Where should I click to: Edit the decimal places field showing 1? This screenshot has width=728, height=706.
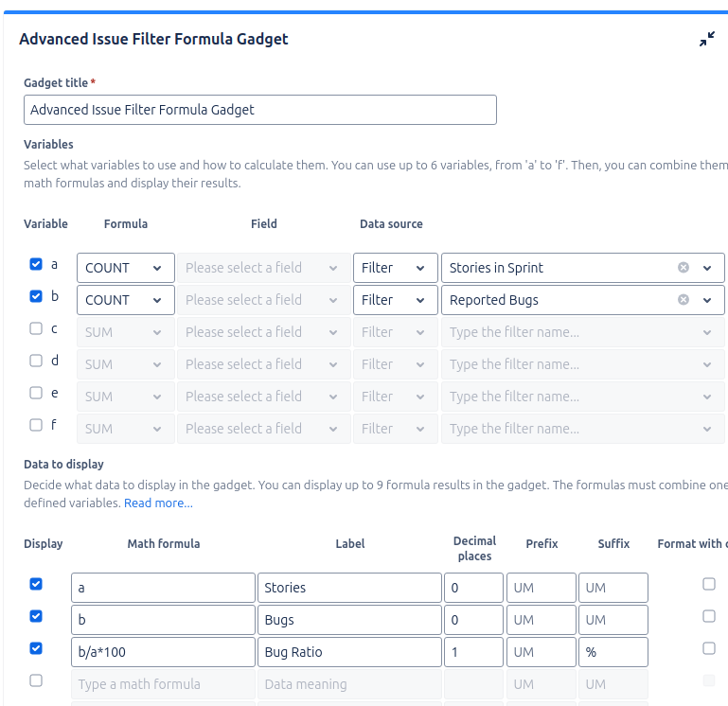click(473, 652)
